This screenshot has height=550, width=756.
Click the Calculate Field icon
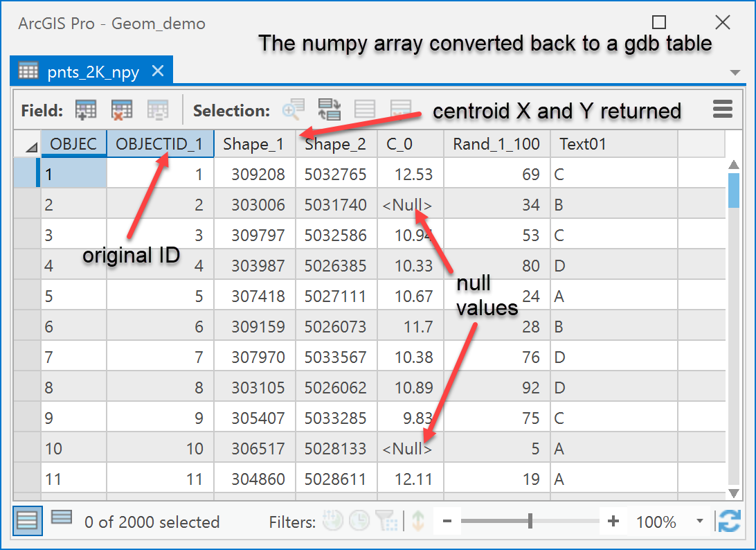[x=158, y=110]
